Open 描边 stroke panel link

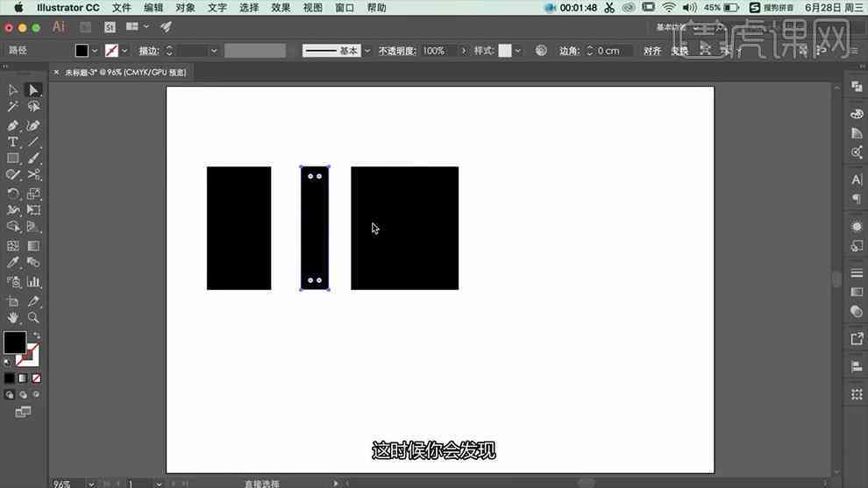[x=149, y=51]
